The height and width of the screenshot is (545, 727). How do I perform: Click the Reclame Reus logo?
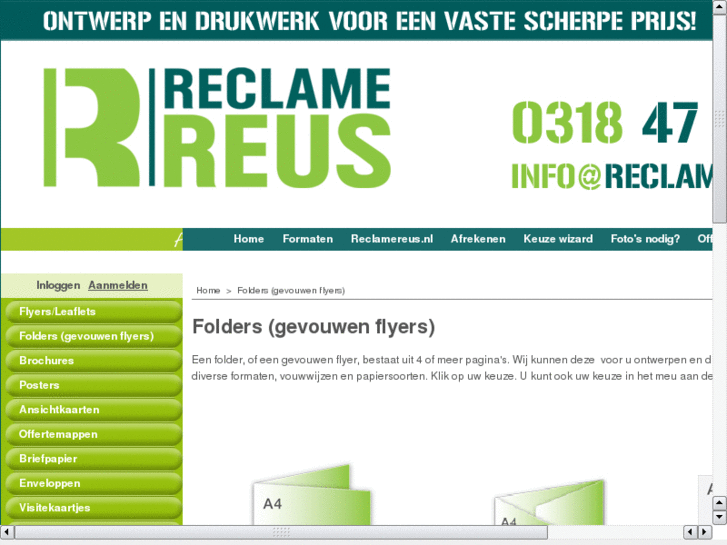coord(217,128)
